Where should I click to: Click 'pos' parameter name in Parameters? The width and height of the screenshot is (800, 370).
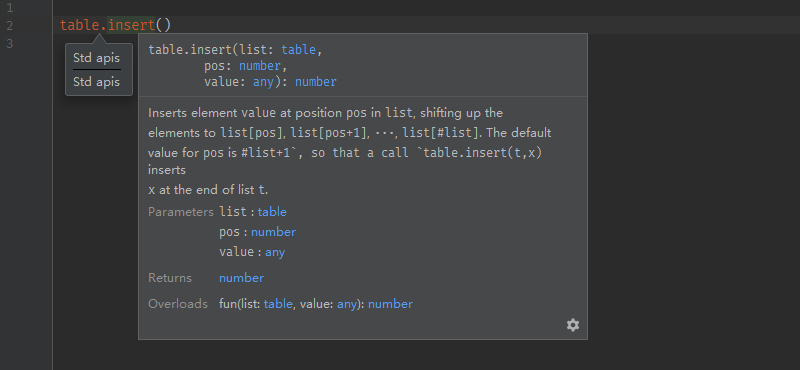pos(229,232)
